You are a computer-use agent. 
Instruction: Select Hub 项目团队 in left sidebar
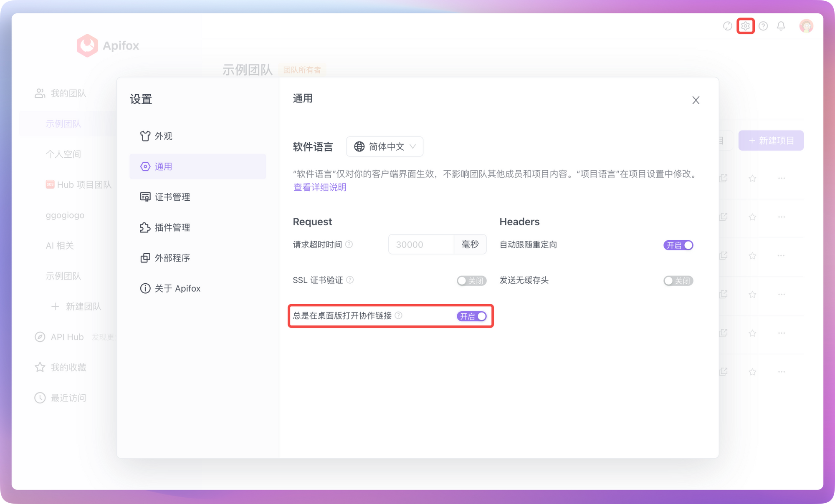point(78,185)
